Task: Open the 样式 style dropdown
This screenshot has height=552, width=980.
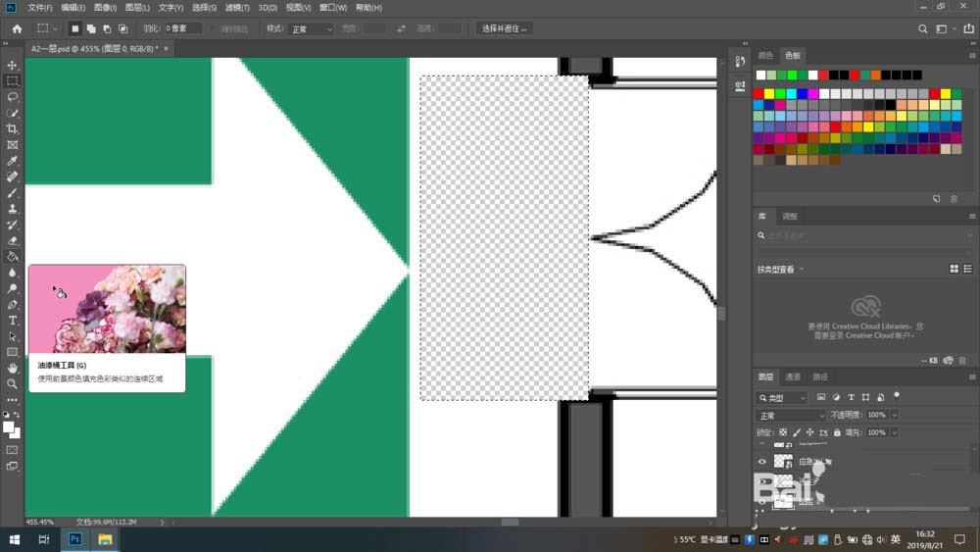Action: (312, 29)
